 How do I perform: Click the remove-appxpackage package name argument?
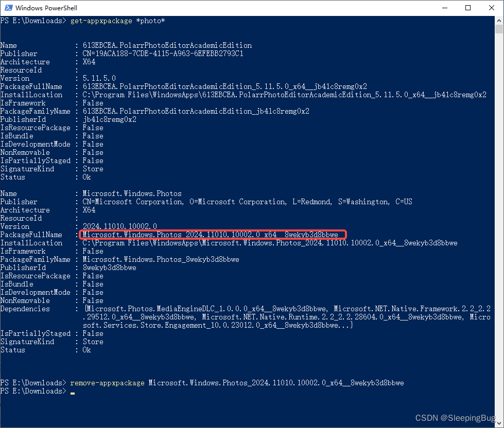pyautogui.click(x=276, y=383)
